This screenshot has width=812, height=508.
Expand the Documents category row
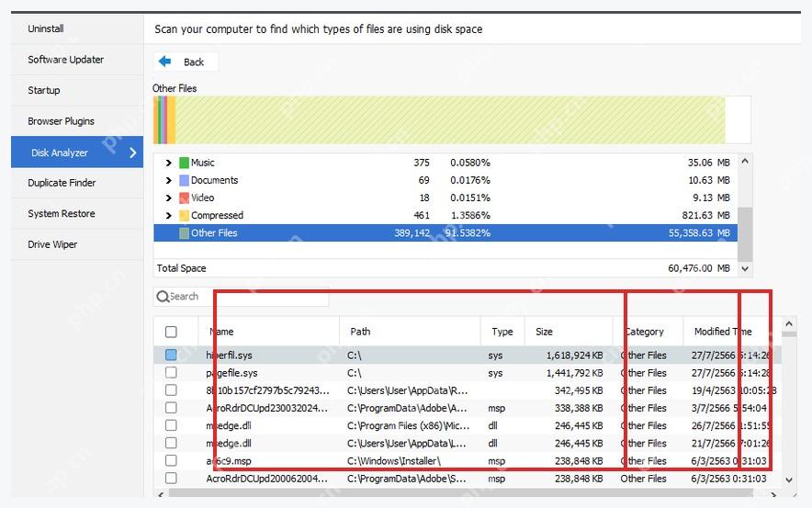168,180
